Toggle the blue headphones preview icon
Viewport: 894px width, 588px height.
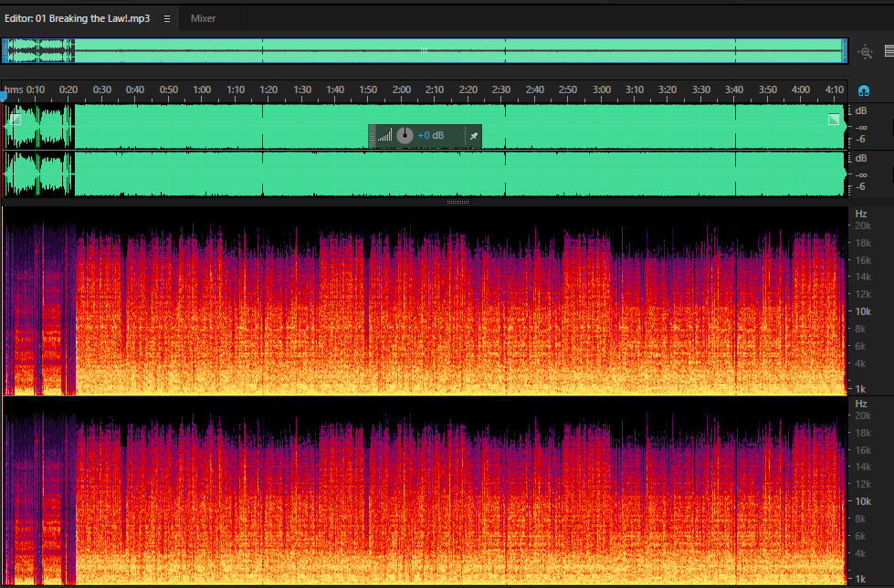tap(863, 90)
